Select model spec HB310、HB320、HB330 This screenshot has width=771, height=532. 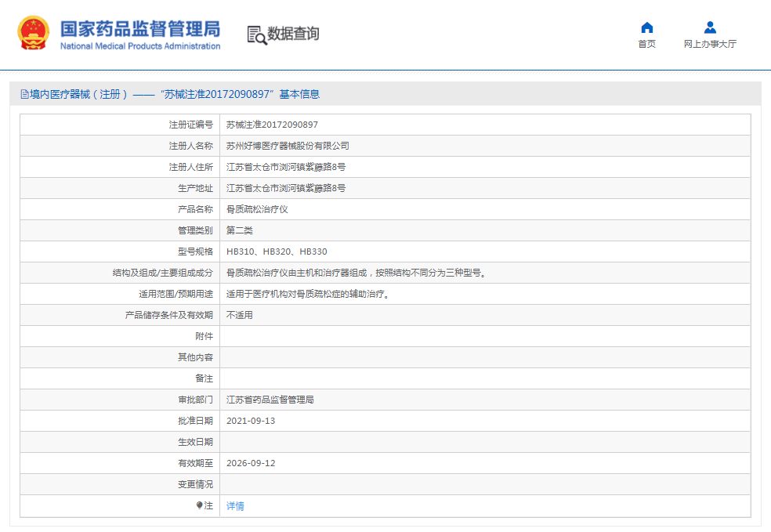pos(277,252)
